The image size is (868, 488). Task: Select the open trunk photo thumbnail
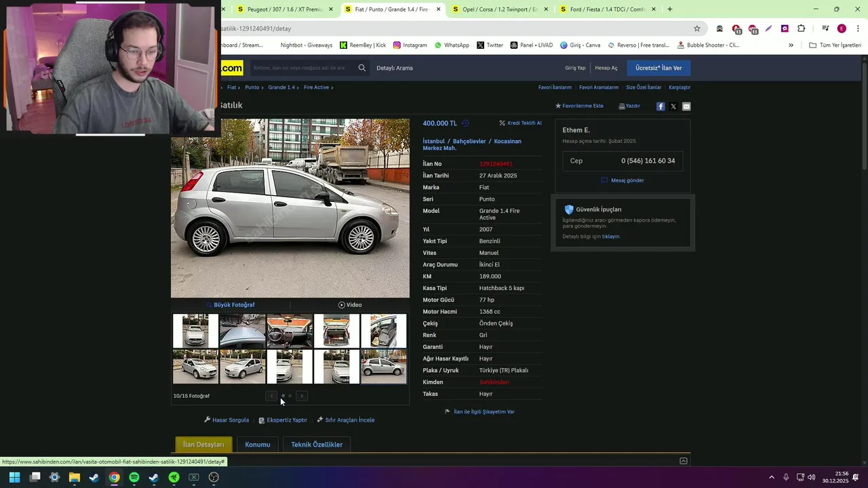336,331
